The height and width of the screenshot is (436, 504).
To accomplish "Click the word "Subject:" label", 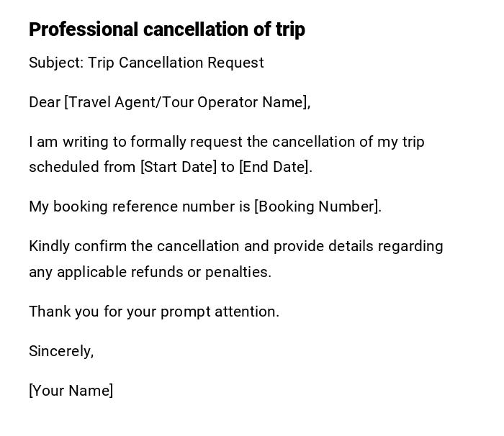I will (x=56, y=63).
